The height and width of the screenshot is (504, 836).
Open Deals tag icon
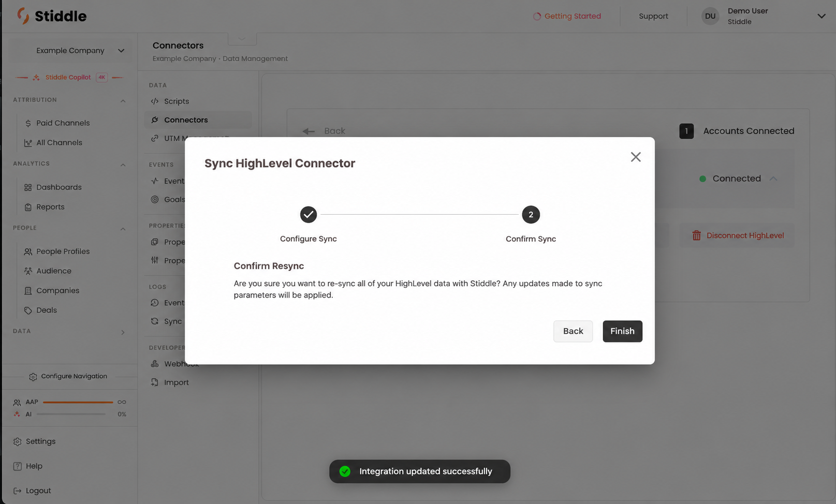pos(28,310)
